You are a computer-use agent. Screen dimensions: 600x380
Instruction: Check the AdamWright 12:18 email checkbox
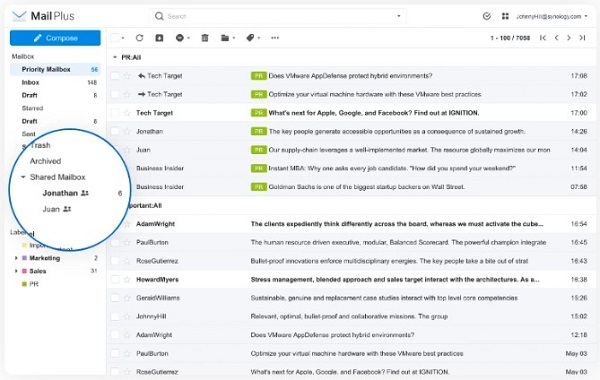tap(115, 335)
